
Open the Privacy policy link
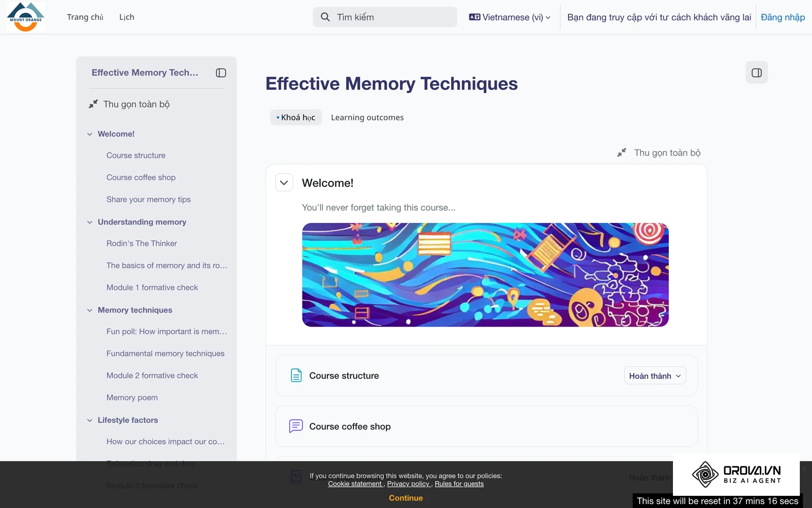point(409,484)
